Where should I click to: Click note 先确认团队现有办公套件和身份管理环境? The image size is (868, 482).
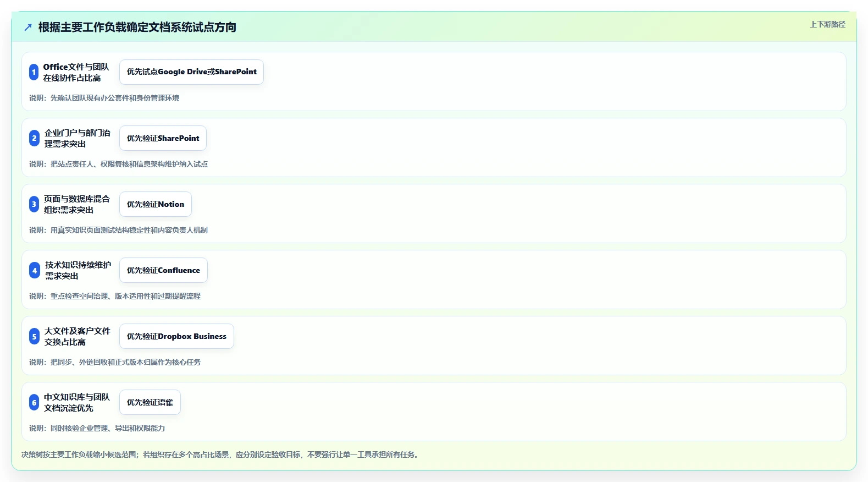[x=115, y=98]
